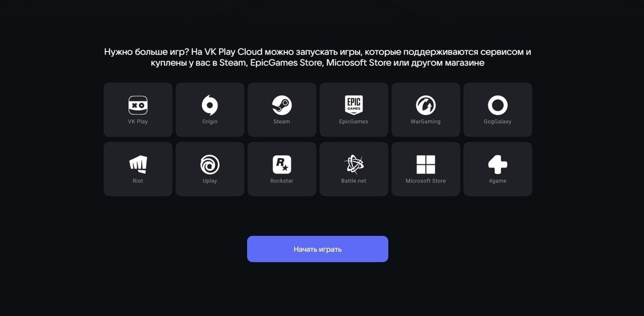Click the Steam text label
Image resolution: width=644 pixels, height=316 pixels.
282,121
